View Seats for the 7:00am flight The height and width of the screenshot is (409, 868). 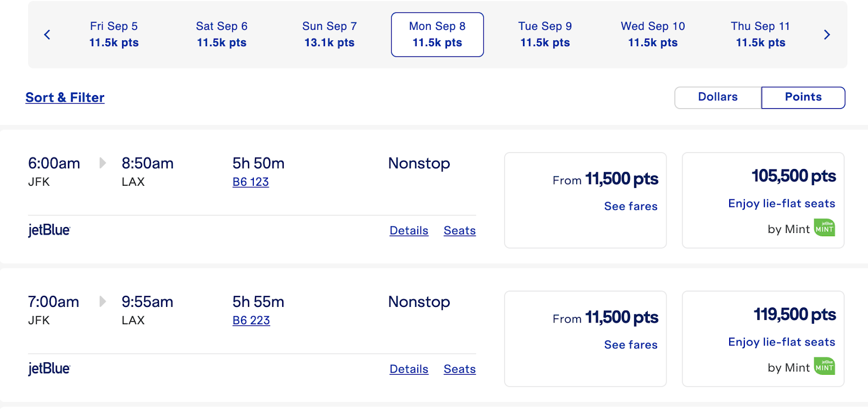coord(459,369)
